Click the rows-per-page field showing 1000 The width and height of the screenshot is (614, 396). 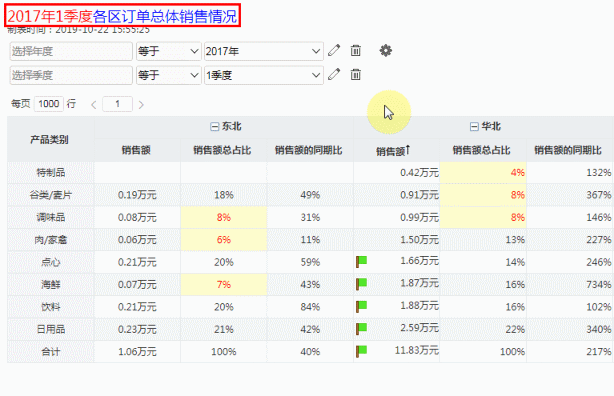click(x=49, y=104)
